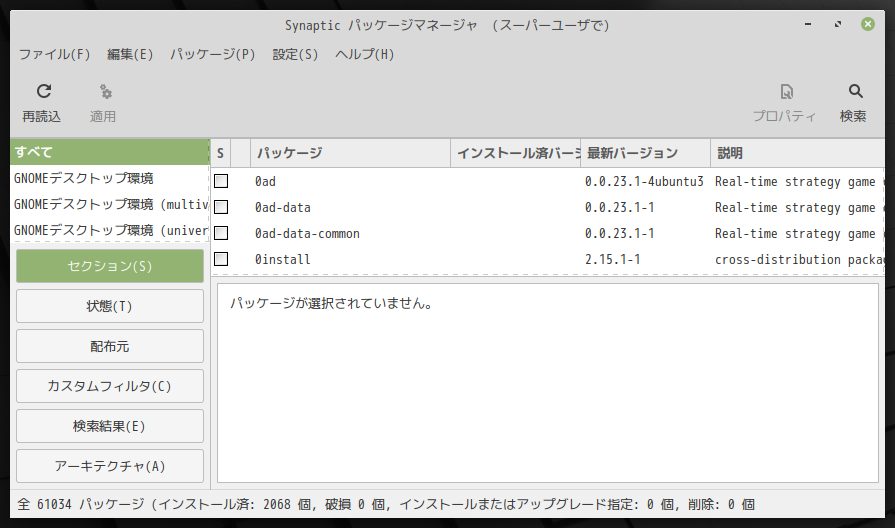This screenshot has width=895, height=528.
Task: Toggle status checkbox for 0ad
Action: click(x=221, y=181)
